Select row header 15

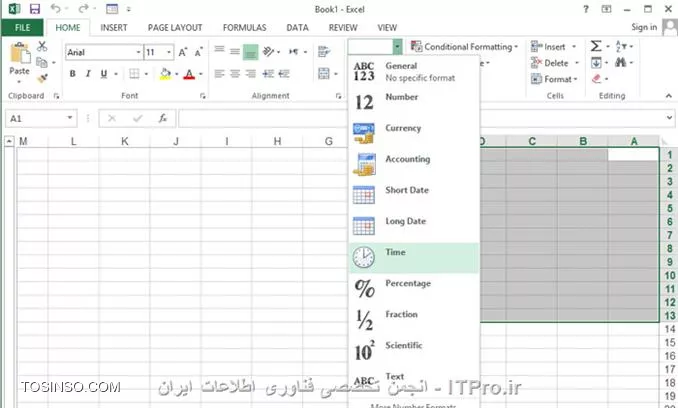coord(669,342)
